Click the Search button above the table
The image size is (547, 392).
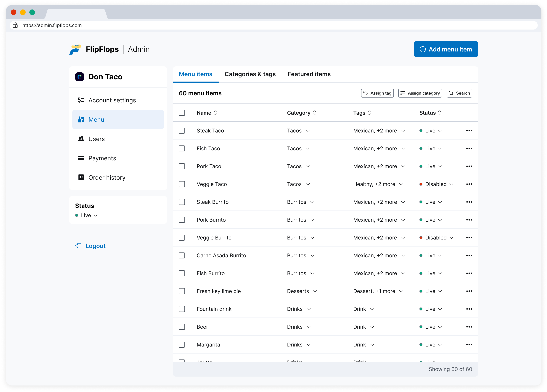459,93
